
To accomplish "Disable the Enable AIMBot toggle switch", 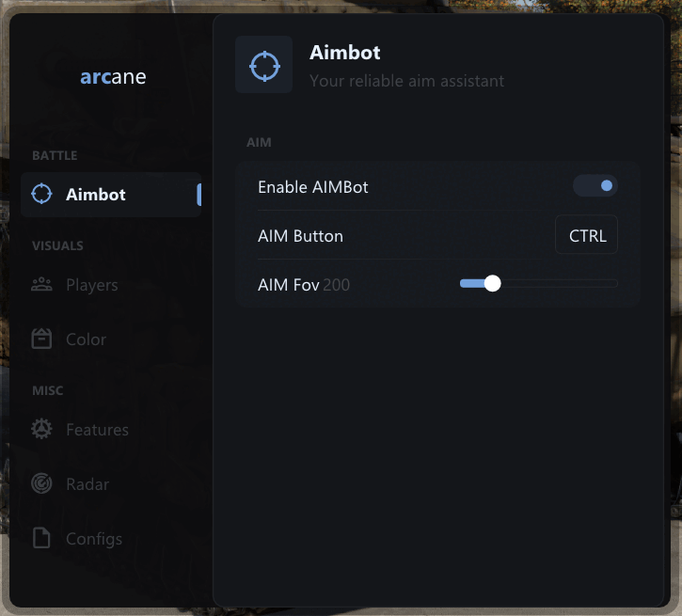I will tap(595, 186).
